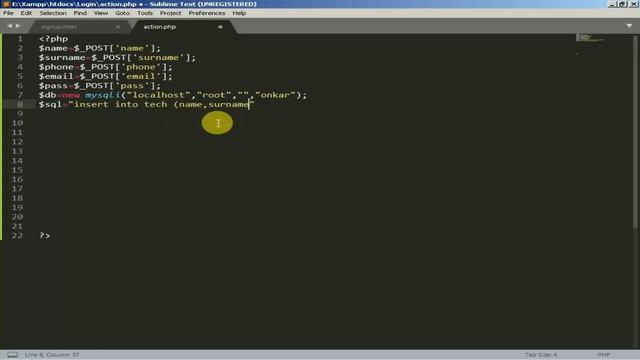Open the View menu
Image resolution: width=640 pixels, height=360 pixels.
point(101,13)
